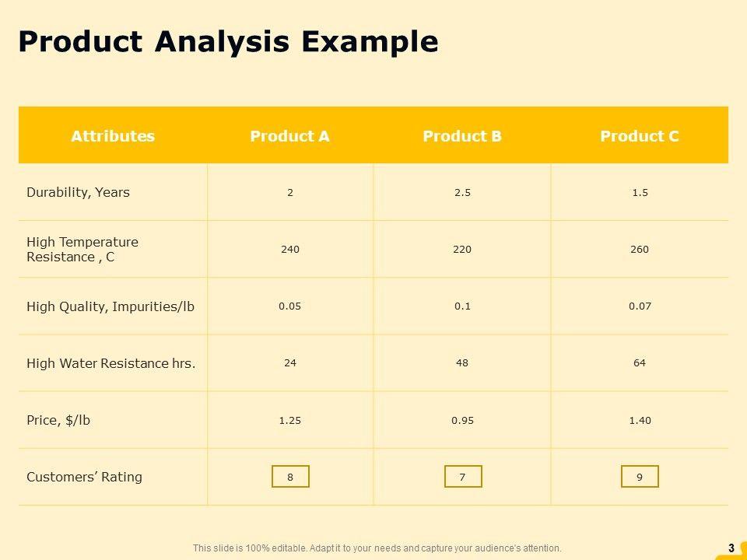This screenshot has height=560, width=747.
Task: Select the Attributes column header
Action: 113,136
